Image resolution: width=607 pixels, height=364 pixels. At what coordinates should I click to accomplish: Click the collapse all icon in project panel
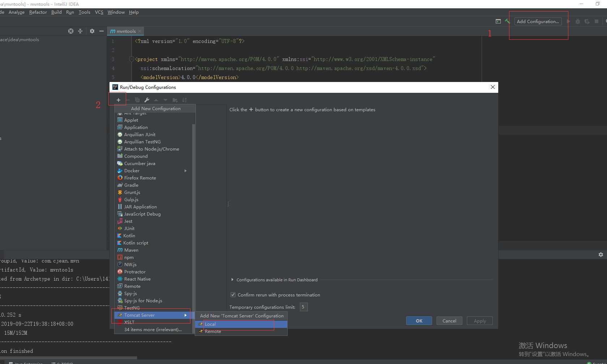pyautogui.click(x=80, y=31)
